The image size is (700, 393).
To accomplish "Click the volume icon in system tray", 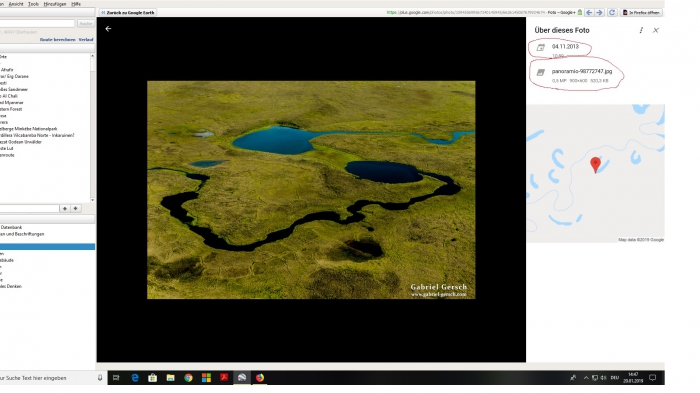I will coord(603,378).
